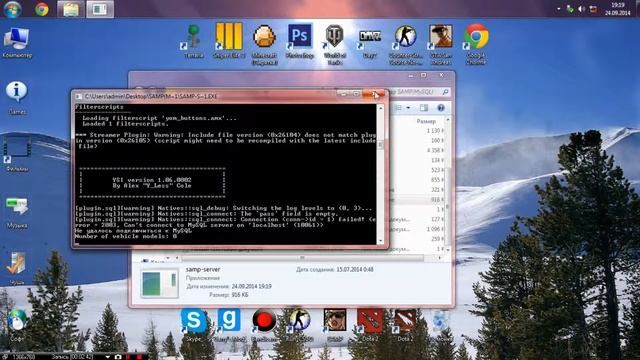Click console scrollbar up arrow

380,109
